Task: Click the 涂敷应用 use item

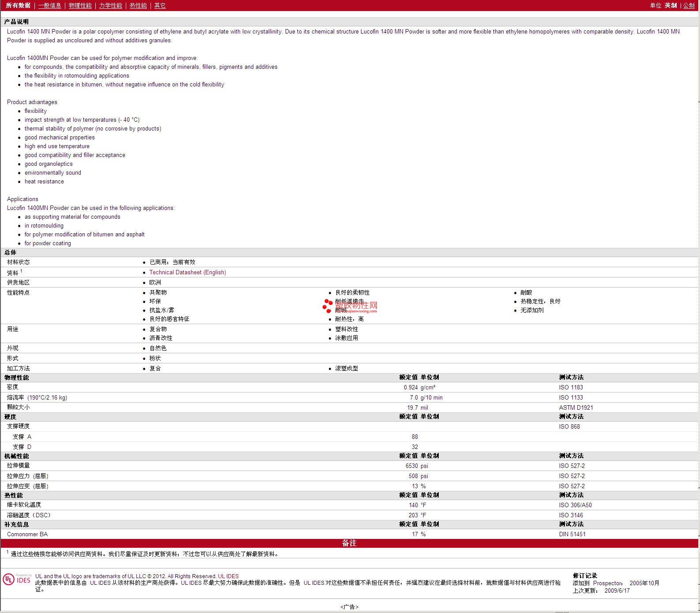Action: pos(346,338)
